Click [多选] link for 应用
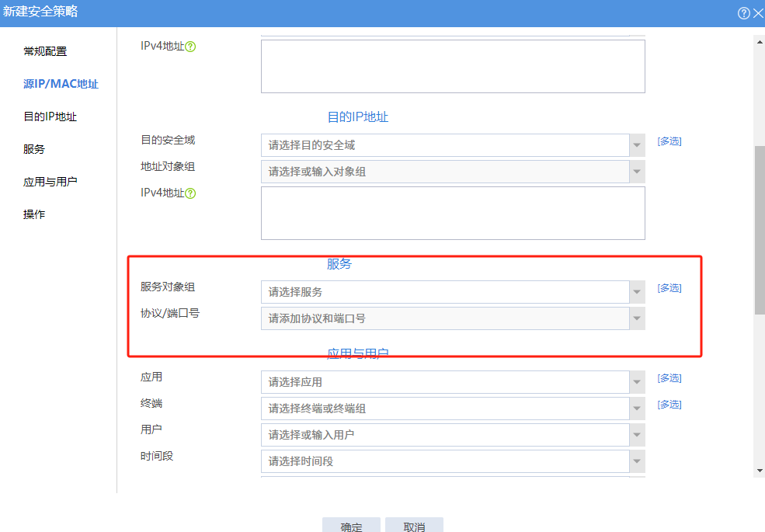765x532 pixels. click(x=669, y=378)
